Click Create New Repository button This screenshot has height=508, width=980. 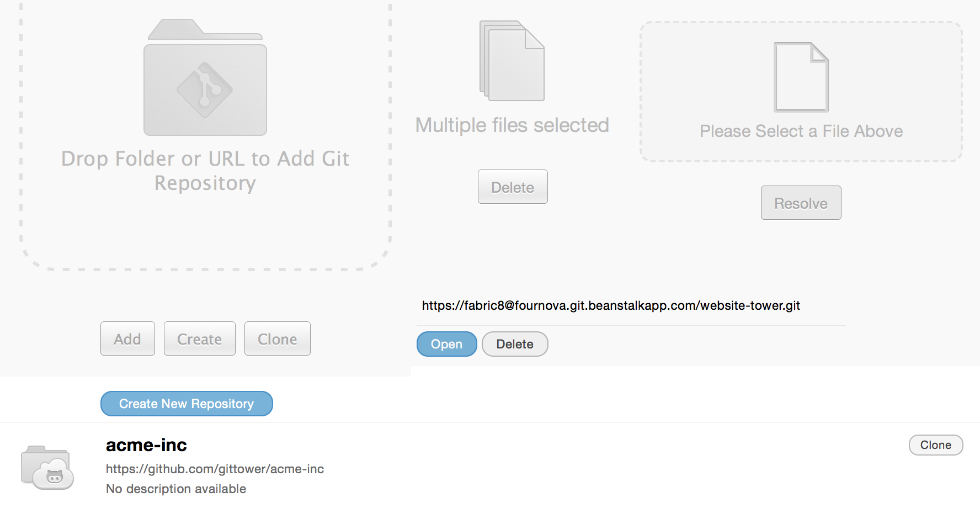pyautogui.click(x=187, y=404)
